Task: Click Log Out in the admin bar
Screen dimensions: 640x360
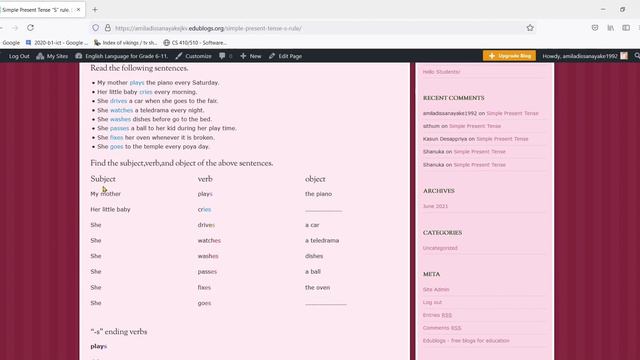Action: [x=19, y=56]
